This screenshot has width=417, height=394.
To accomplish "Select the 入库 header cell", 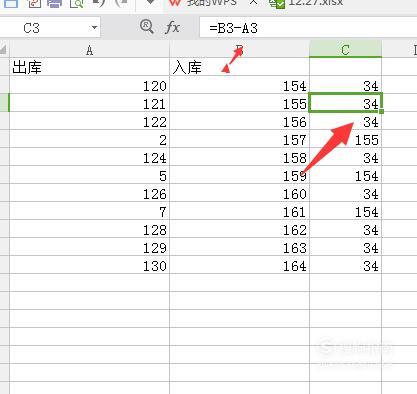I will pos(239,67).
